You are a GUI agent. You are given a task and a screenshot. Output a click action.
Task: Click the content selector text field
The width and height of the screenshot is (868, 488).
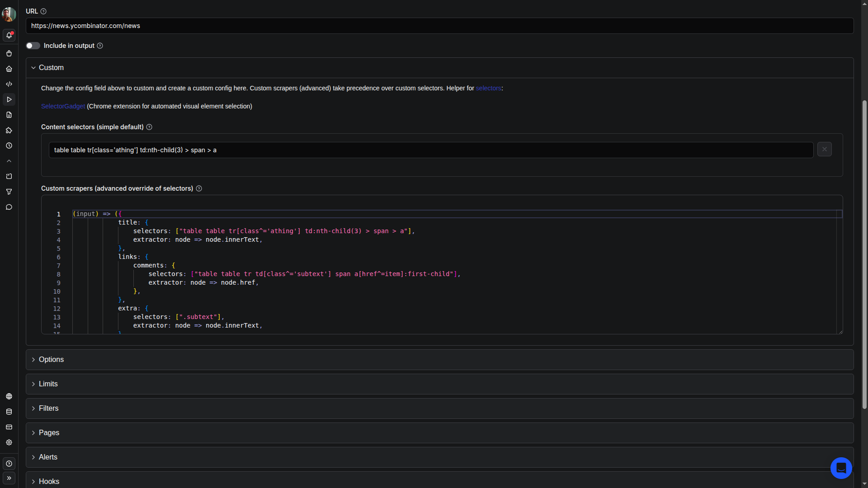(x=431, y=150)
